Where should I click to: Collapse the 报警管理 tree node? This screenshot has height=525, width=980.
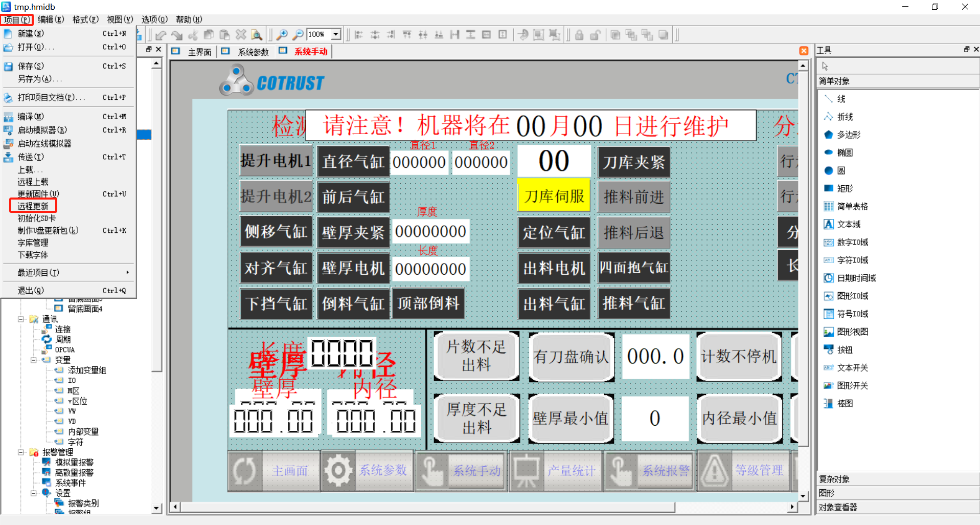[21, 452]
